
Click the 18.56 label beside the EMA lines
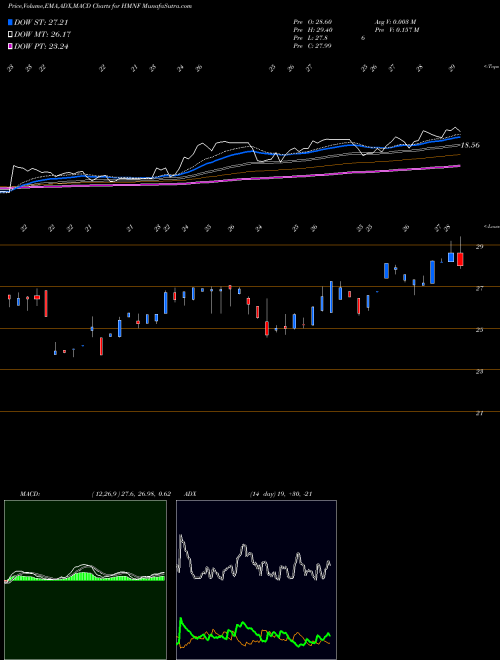tap(470, 145)
